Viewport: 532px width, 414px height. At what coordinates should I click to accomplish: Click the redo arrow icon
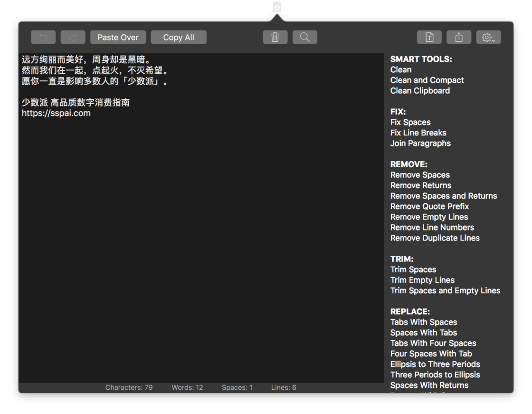[x=73, y=37]
